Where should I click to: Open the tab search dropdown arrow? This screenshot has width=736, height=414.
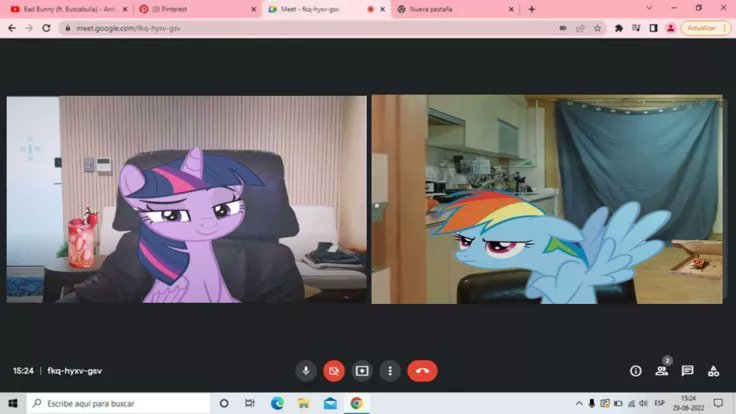click(x=649, y=8)
